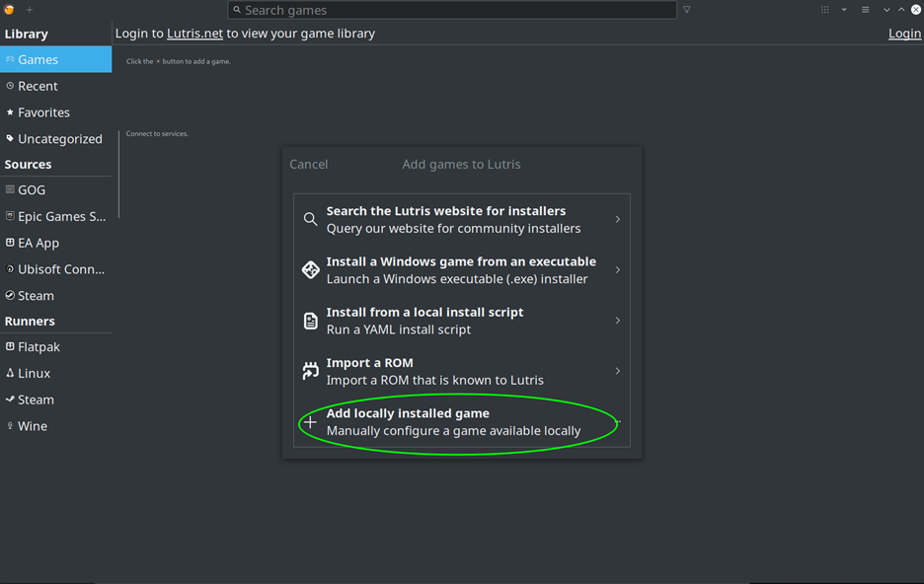Select the Flatpak runner
The height and width of the screenshot is (584, 924).
coord(56,347)
